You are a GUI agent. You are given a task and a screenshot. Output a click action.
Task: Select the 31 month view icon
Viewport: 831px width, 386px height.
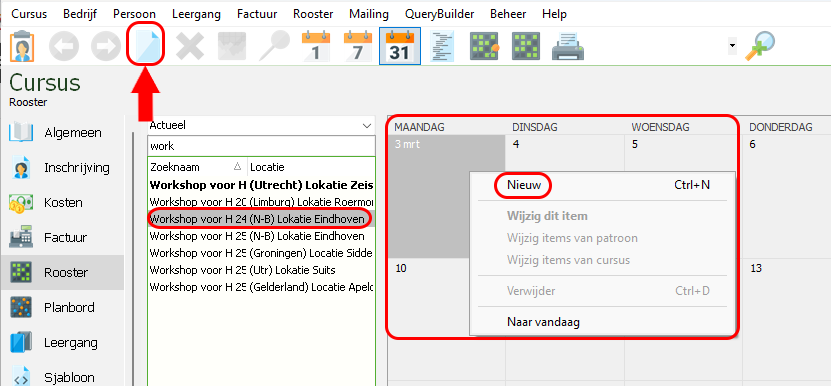tap(400, 46)
